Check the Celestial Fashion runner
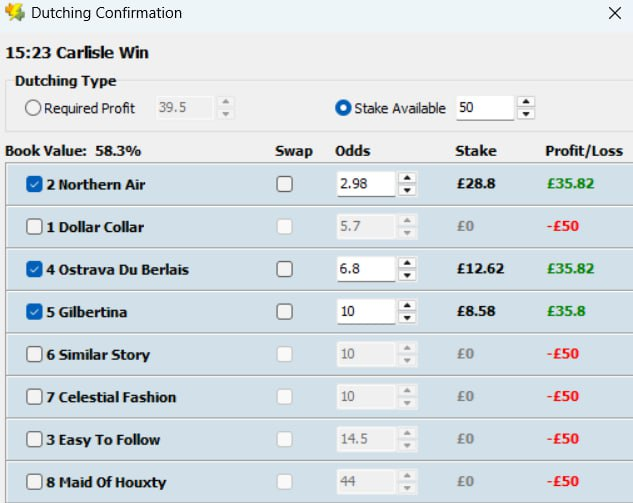The height and width of the screenshot is (503, 633). click(x=35, y=397)
